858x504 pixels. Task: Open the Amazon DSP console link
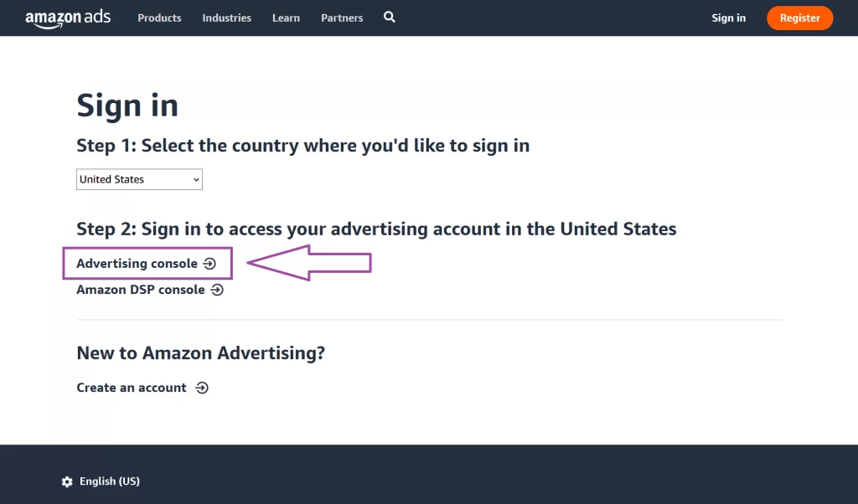point(141,290)
